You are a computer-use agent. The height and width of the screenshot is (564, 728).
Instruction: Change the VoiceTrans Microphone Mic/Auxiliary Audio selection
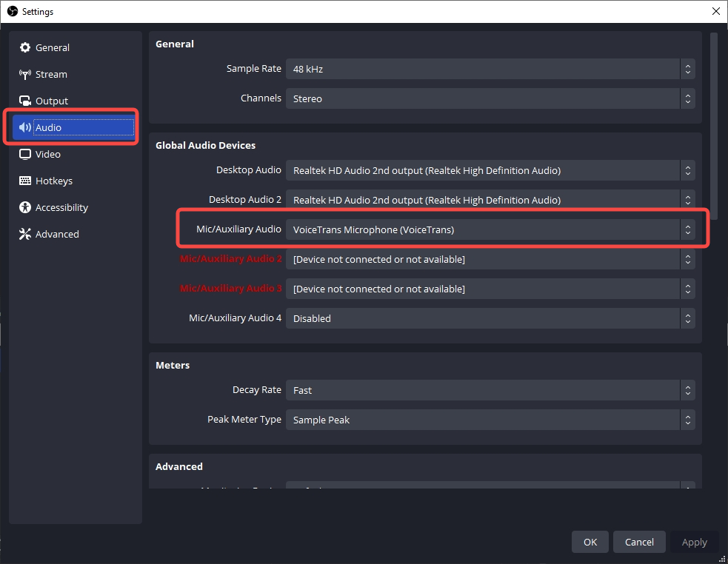coord(490,229)
